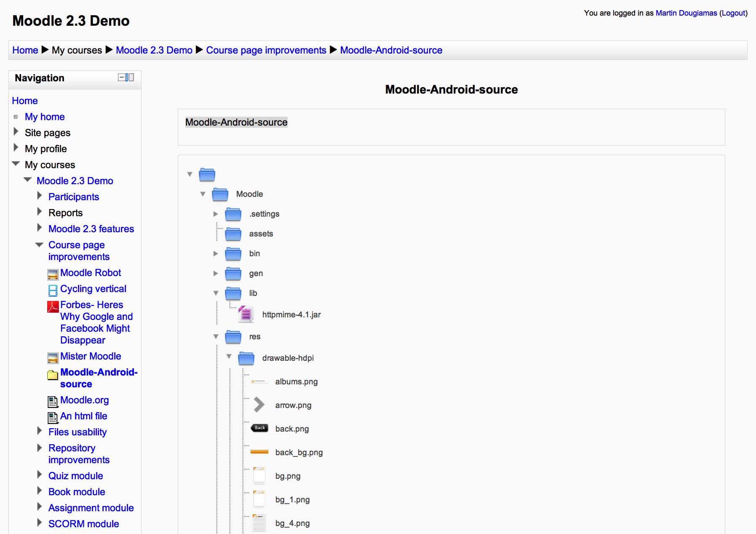The width and height of the screenshot is (756, 534).
Task: Open Martin Dougiamas profile link
Action: pos(686,13)
